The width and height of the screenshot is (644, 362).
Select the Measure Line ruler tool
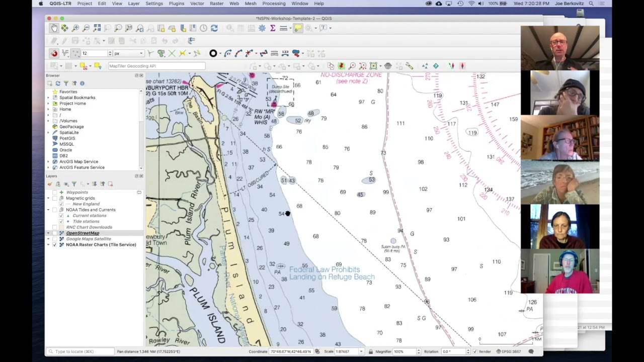point(283,28)
